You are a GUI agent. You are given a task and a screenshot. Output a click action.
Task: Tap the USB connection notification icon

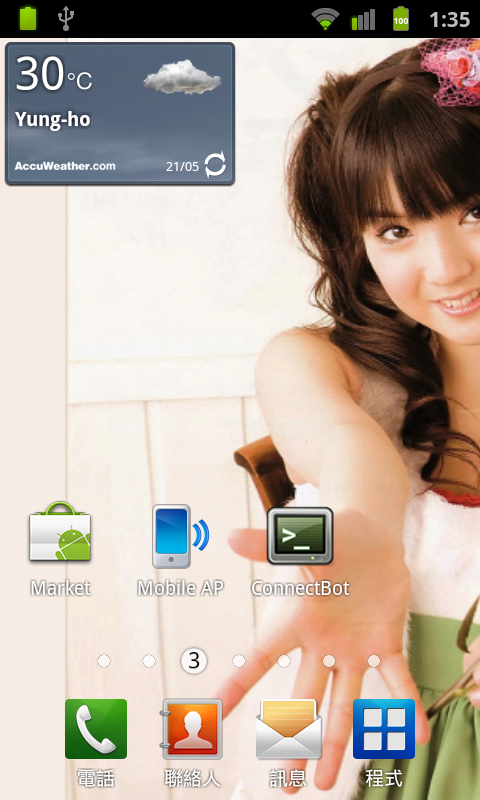coord(65,18)
